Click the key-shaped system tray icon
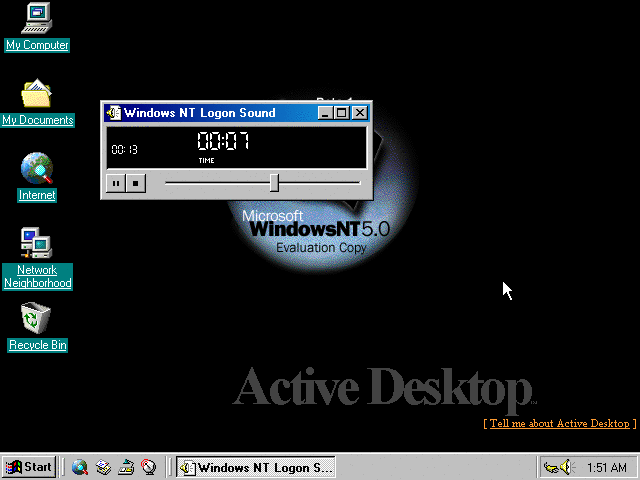Viewport: 640px width, 480px height. [x=551, y=467]
